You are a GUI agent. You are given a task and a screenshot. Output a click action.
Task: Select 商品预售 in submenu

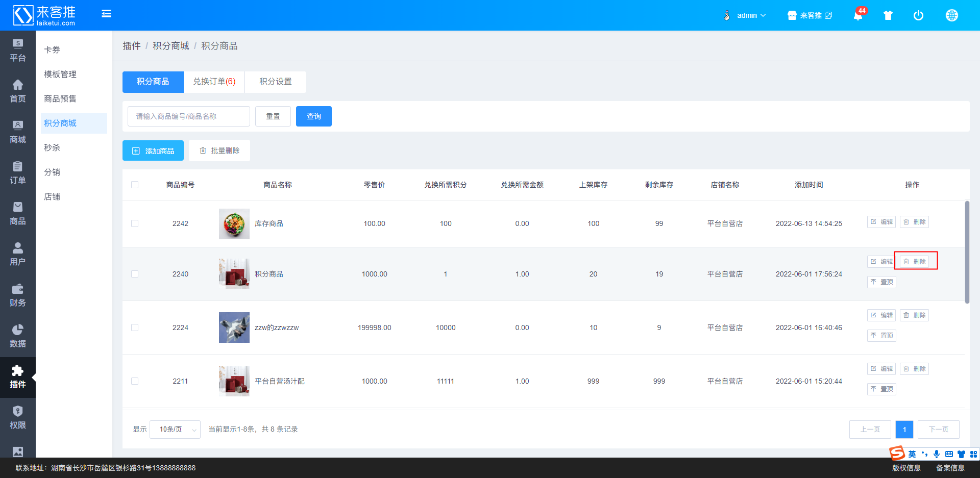[x=74, y=99]
